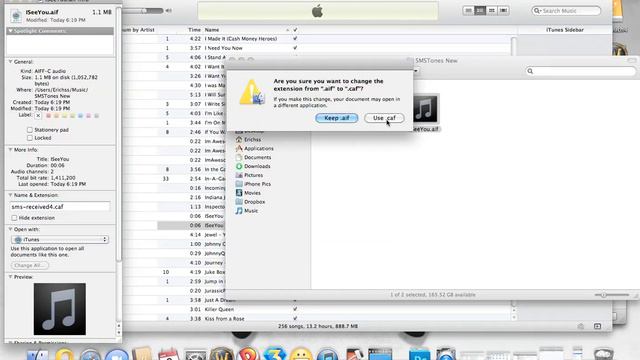Adjust the iTunes volume slider
Viewport: 640px width, 360px height.
point(143,11)
